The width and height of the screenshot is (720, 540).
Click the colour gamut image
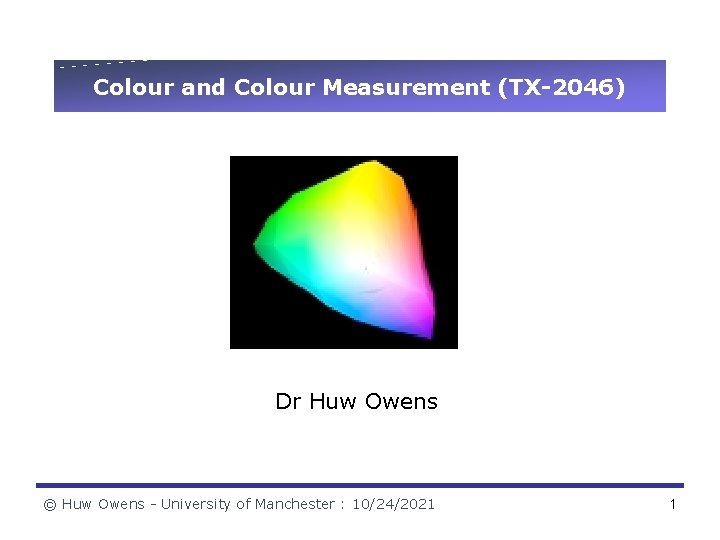pyautogui.click(x=343, y=252)
